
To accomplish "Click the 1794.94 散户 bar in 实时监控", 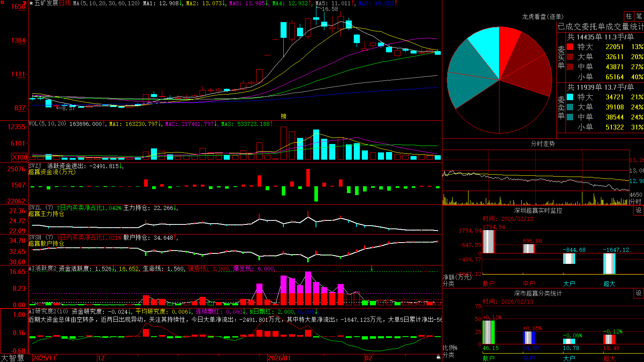I will tap(489, 241).
